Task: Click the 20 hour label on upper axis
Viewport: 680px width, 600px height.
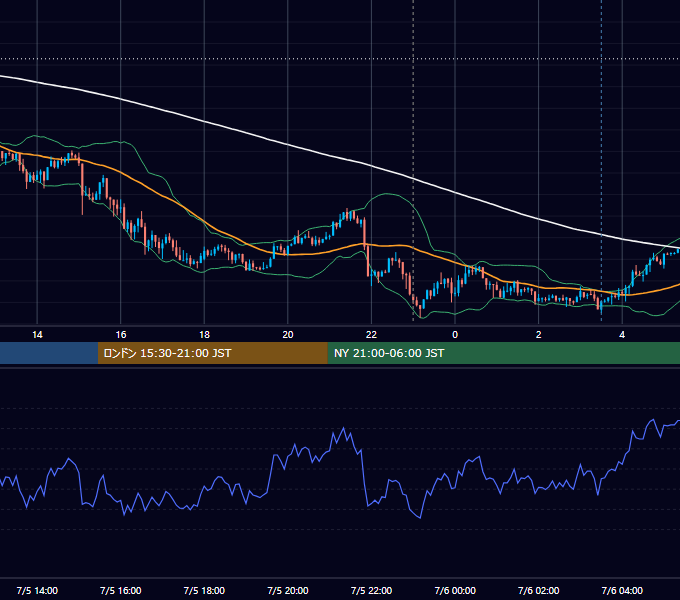Action: [288, 335]
